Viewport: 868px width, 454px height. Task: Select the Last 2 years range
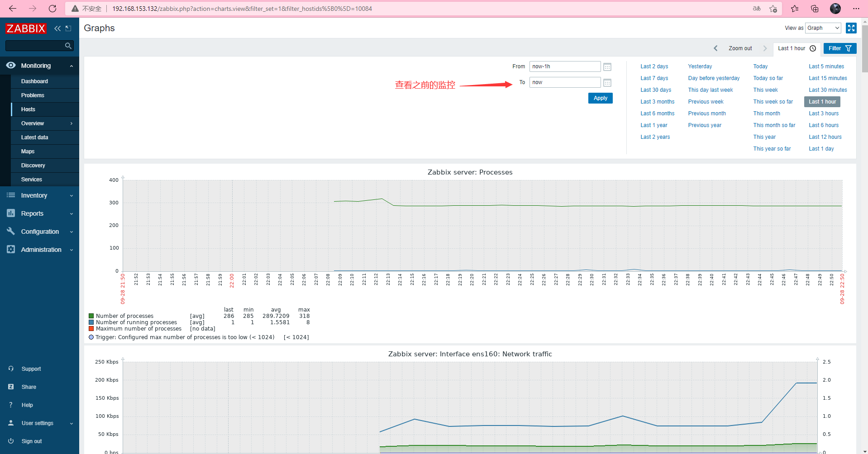click(655, 137)
